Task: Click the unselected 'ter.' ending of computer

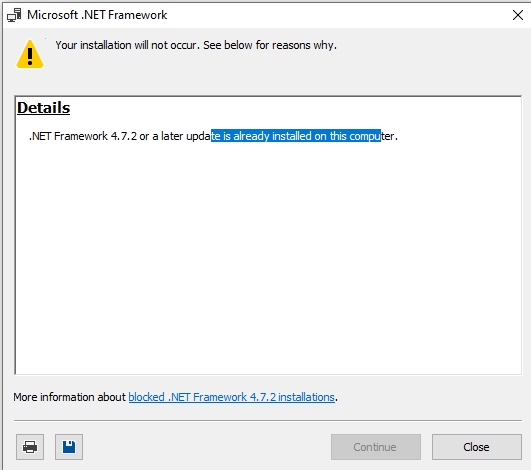Action: 389,136
